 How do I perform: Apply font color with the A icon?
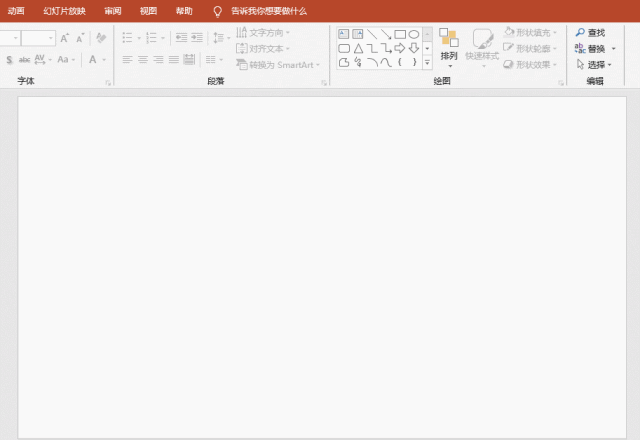[x=93, y=60]
